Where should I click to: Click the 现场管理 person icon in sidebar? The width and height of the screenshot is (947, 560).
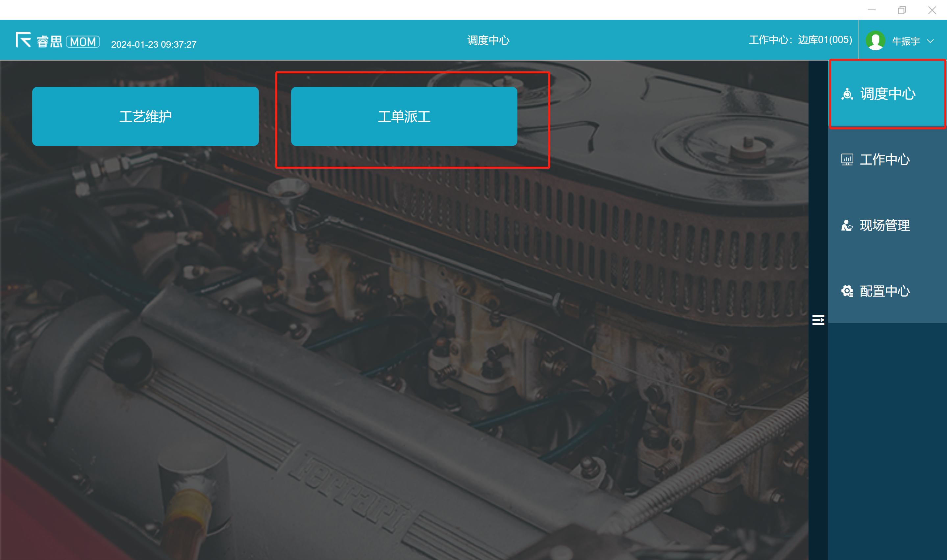(x=847, y=225)
